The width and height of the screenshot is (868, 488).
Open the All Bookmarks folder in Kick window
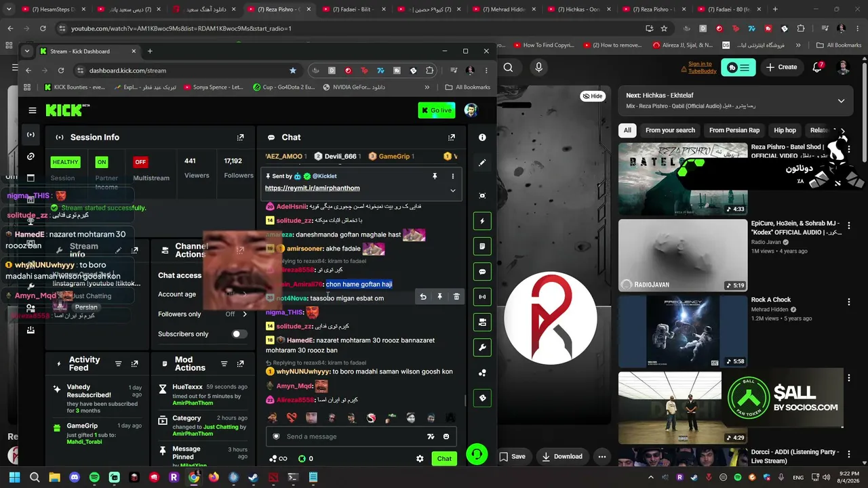point(467,87)
